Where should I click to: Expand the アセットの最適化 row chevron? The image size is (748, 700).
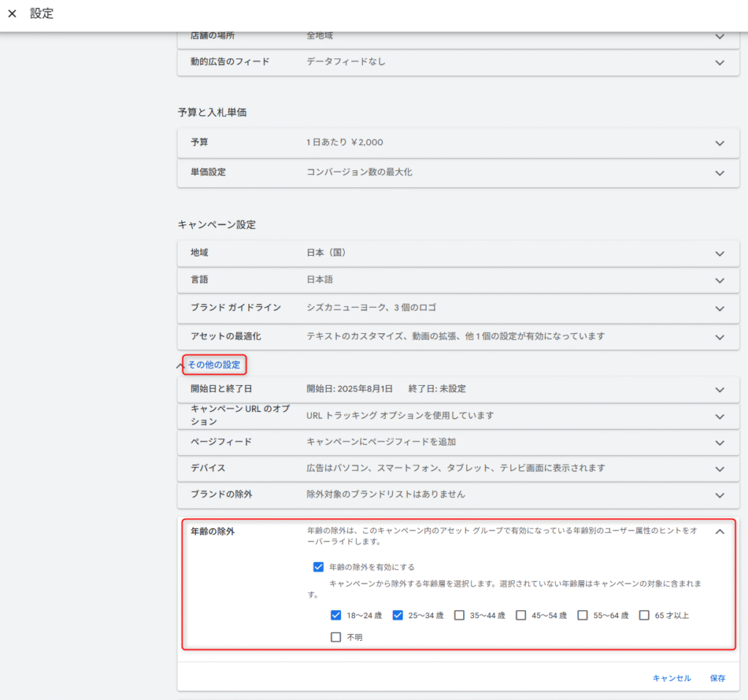720,338
